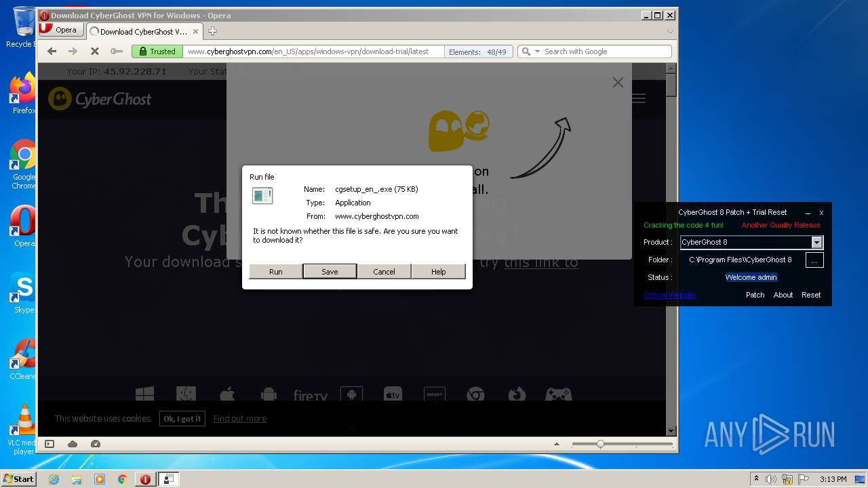Select the Firefox extension icon
868x488 pixels.
point(517,394)
